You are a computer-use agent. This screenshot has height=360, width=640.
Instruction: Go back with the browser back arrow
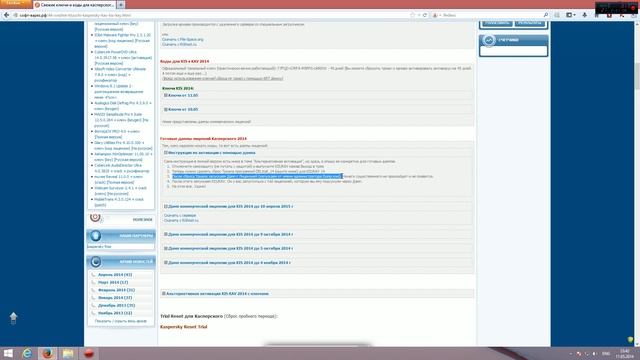(x=6, y=15)
